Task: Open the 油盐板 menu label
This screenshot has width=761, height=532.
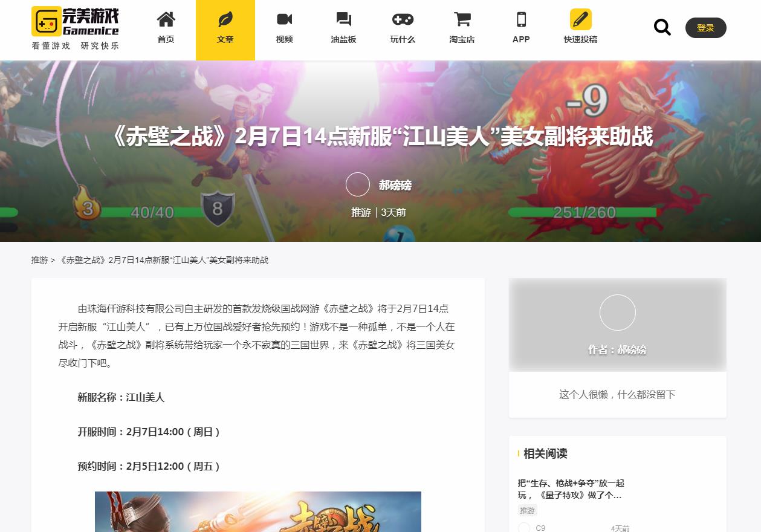Action: pyautogui.click(x=344, y=39)
